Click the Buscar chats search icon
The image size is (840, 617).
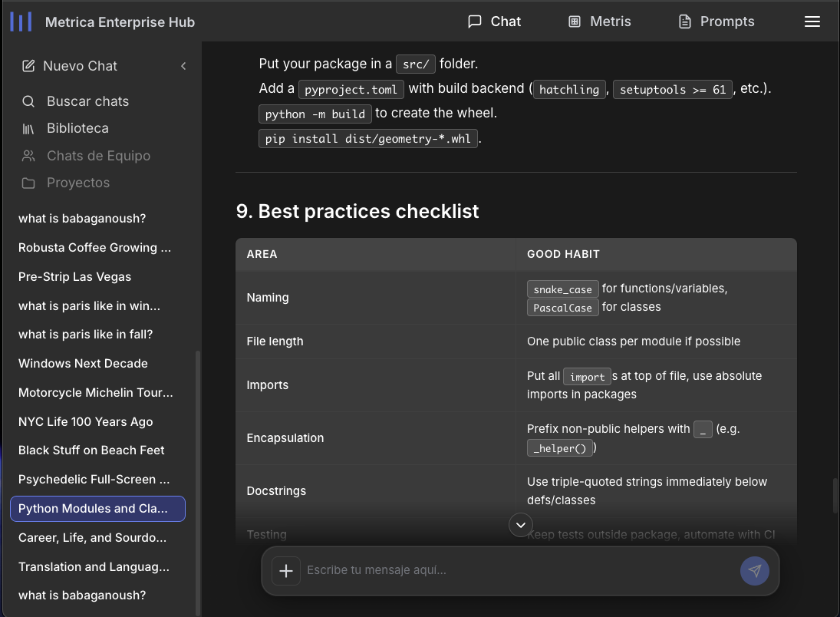point(28,101)
